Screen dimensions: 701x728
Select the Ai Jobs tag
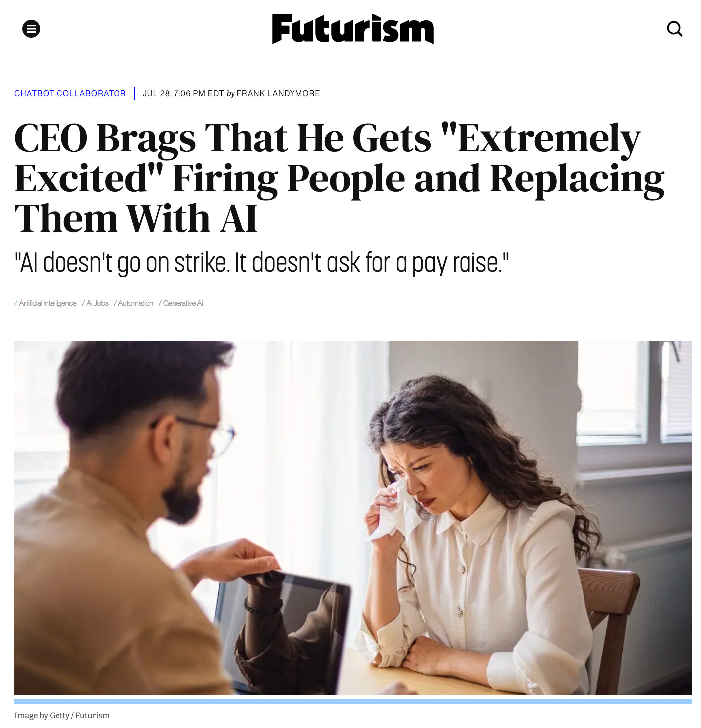click(97, 303)
